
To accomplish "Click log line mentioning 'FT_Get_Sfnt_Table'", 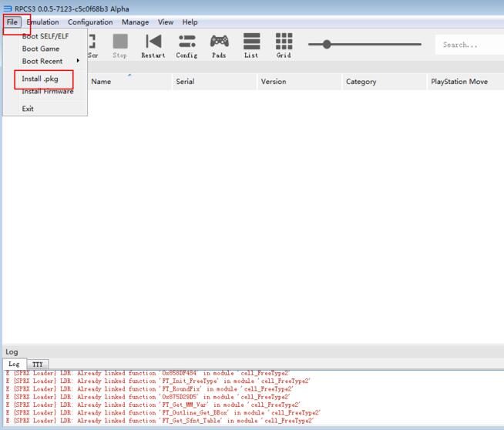I will [x=160, y=421].
